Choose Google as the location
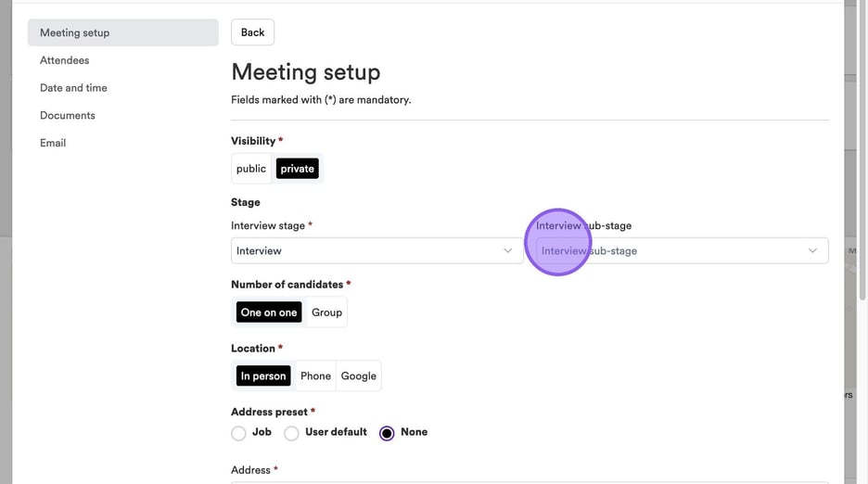Image resolution: width=868 pixels, height=484 pixels. [x=359, y=376]
